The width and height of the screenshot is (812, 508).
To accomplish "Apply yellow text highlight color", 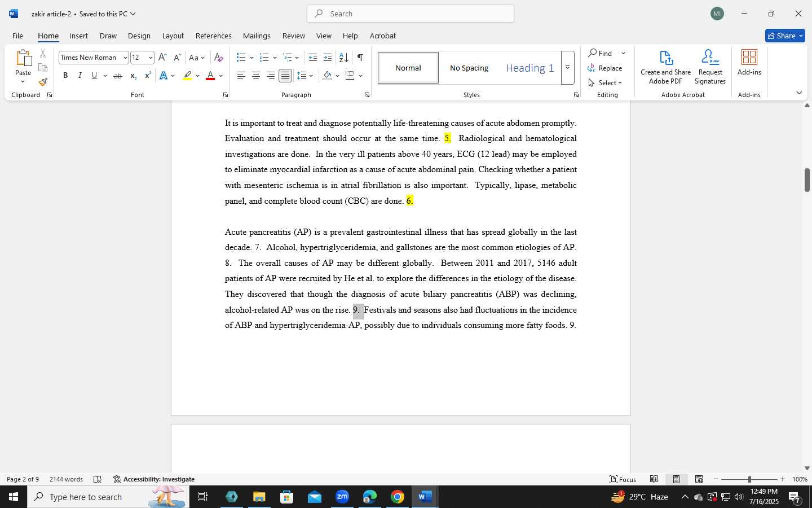I will point(187,76).
